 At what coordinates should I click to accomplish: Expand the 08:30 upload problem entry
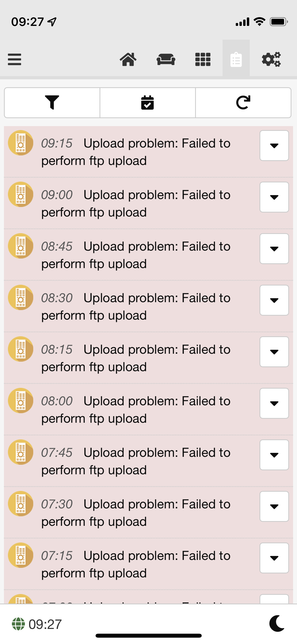(274, 300)
